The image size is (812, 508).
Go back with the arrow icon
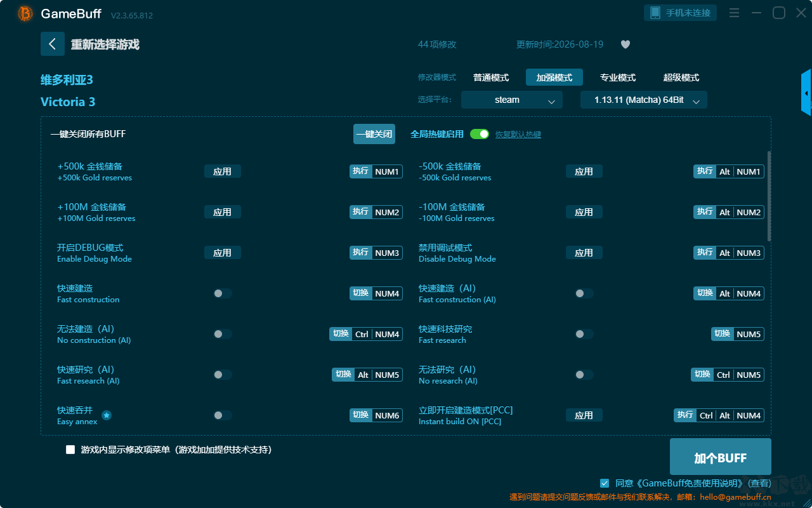coord(53,44)
